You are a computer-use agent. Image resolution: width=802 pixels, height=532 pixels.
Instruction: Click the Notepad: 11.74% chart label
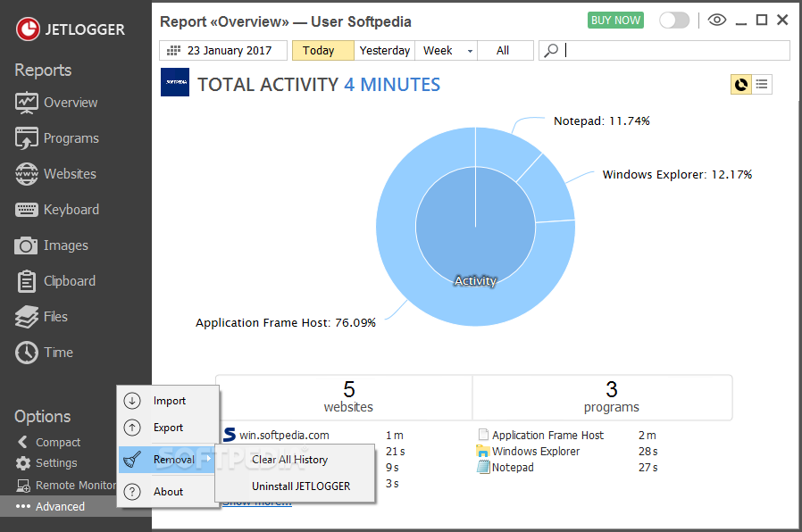pos(602,121)
